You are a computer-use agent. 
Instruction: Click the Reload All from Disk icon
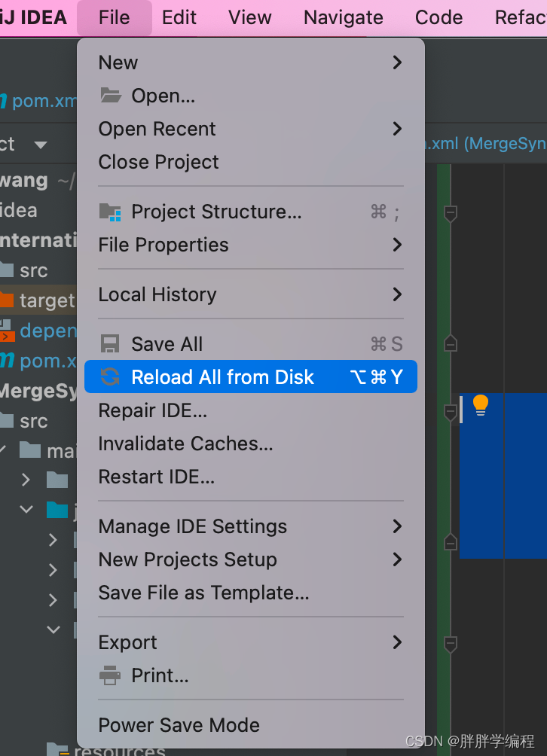[x=110, y=377]
